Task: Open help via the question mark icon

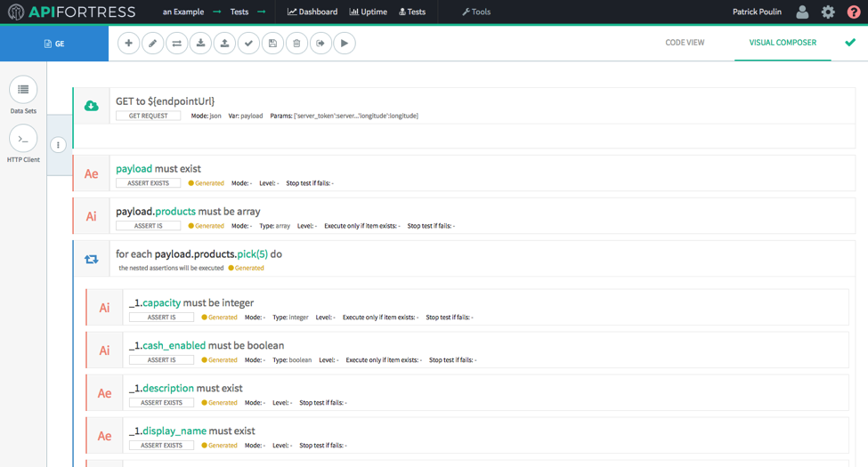Action: click(854, 12)
